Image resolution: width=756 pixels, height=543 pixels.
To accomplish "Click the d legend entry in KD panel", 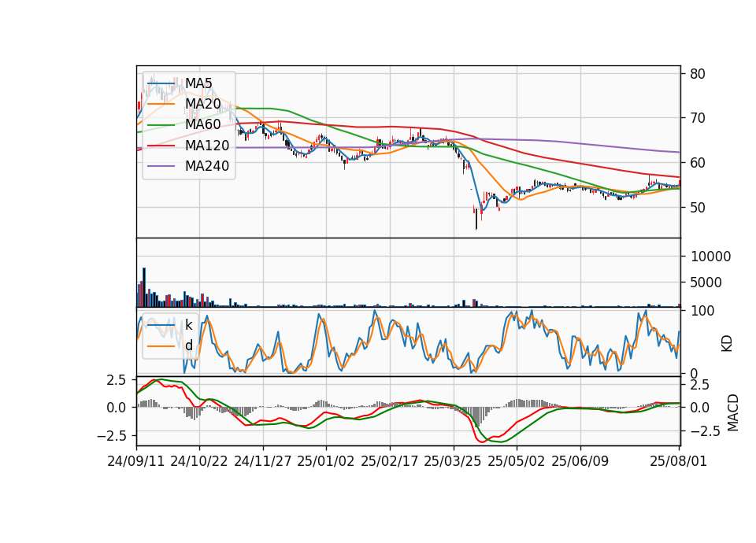I will tap(189, 345).
